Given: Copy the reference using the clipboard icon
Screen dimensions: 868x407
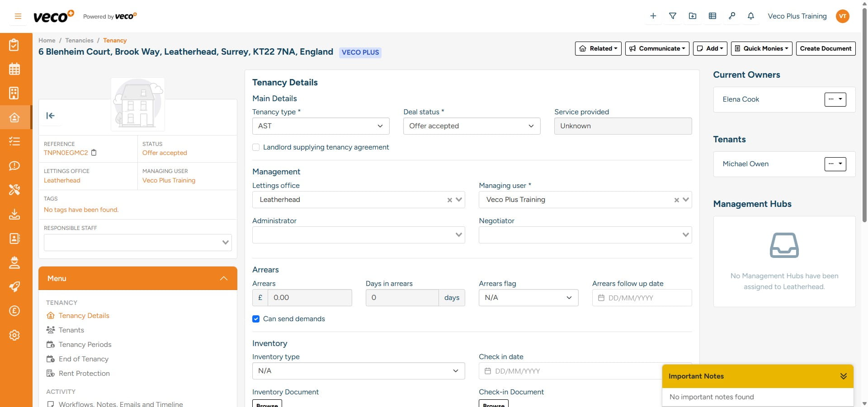Looking at the screenshot, I should point(94,153).
